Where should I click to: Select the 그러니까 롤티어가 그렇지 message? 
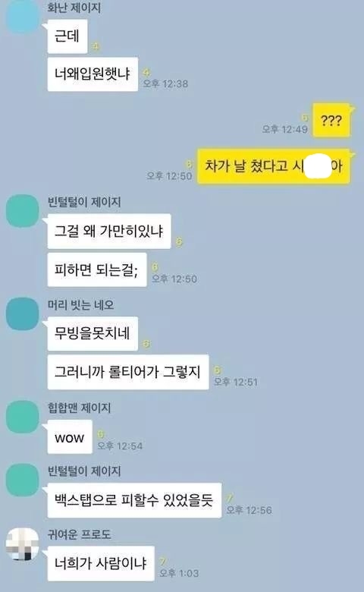(128, 372)
